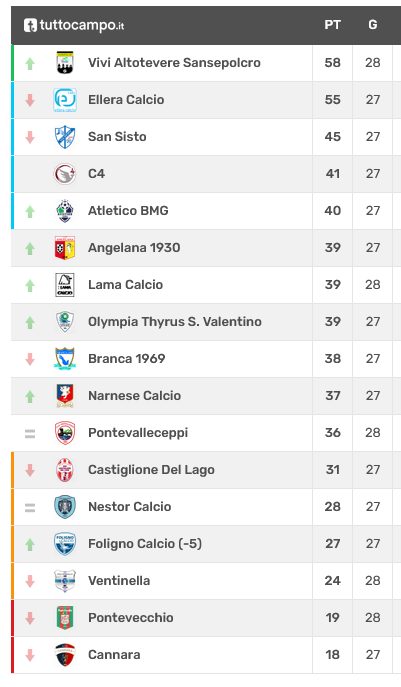Sort standings by the PT column header
This screenshot has height=687, width=401.
[333, 25]
